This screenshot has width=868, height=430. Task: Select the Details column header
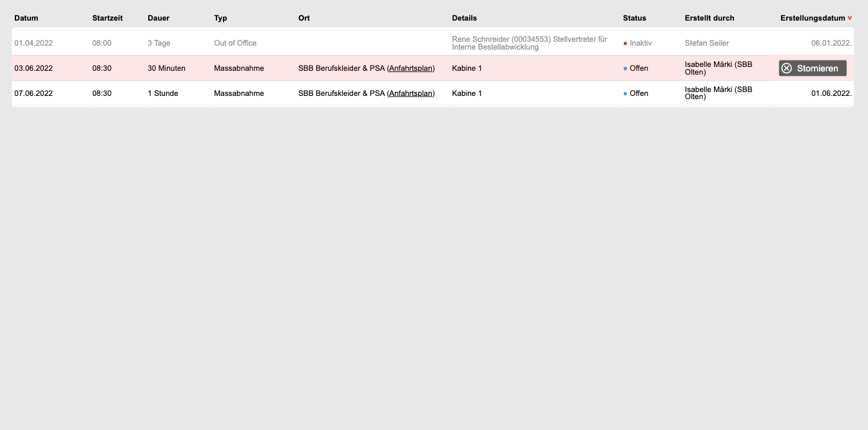click(x=465, y=18)
